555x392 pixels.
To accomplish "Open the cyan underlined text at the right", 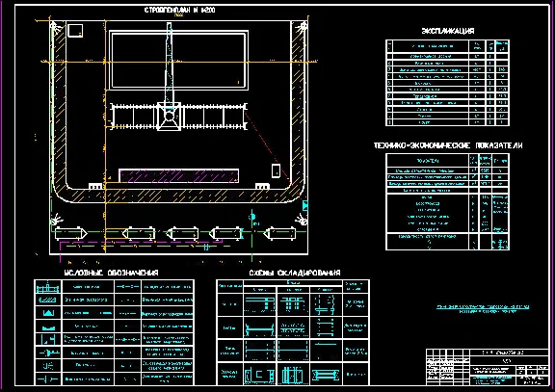I will [x=483, y=309].
